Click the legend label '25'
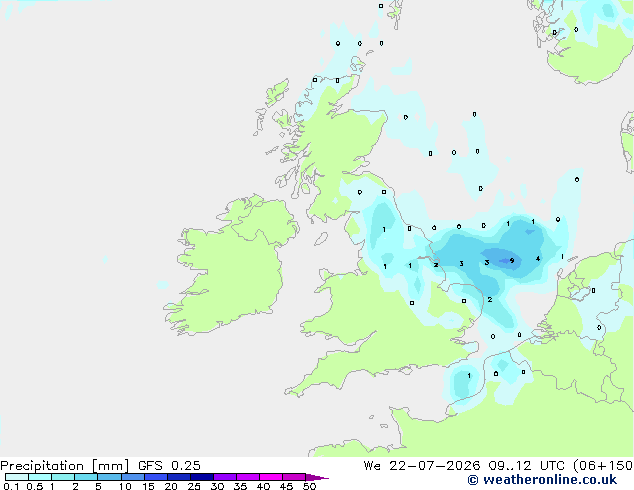Viewport: 634px width, 490px height. 194,486
